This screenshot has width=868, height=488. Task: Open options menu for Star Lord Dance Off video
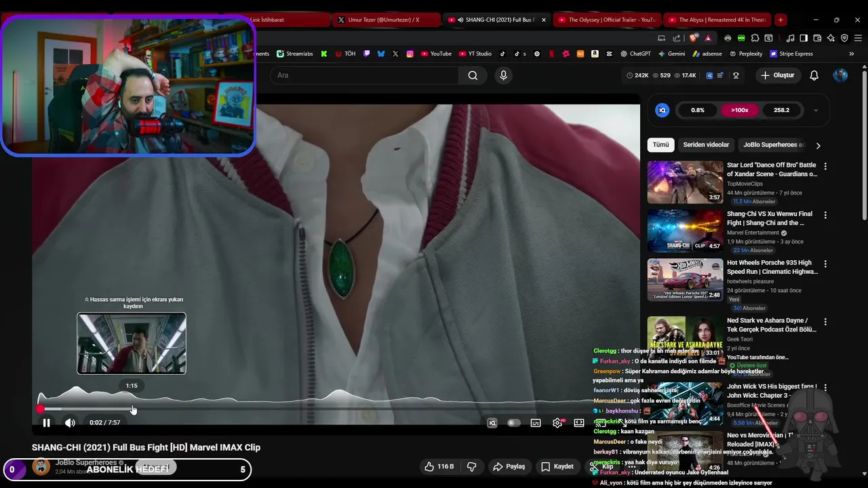[x=825, y=166]
